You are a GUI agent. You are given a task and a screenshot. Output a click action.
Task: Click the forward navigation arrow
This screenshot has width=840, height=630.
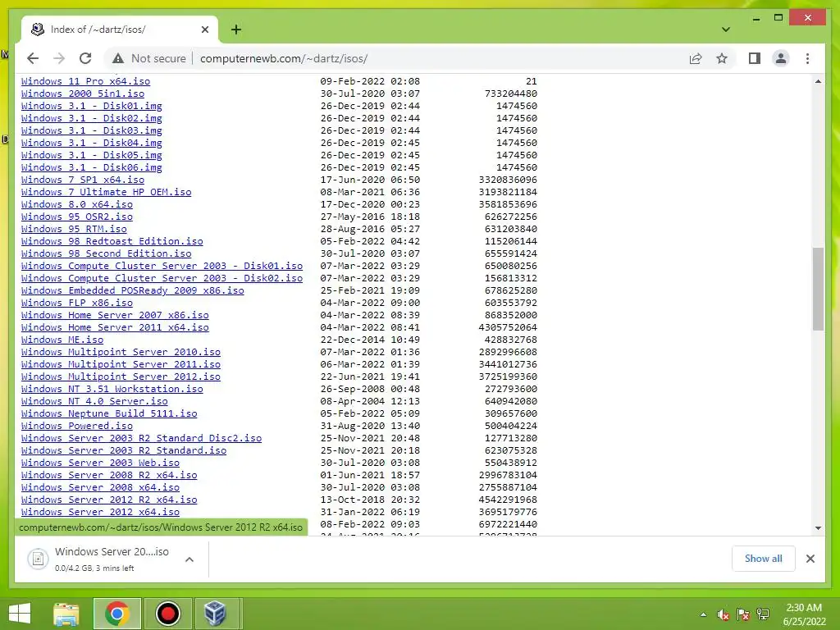click(x=59, y=58)
